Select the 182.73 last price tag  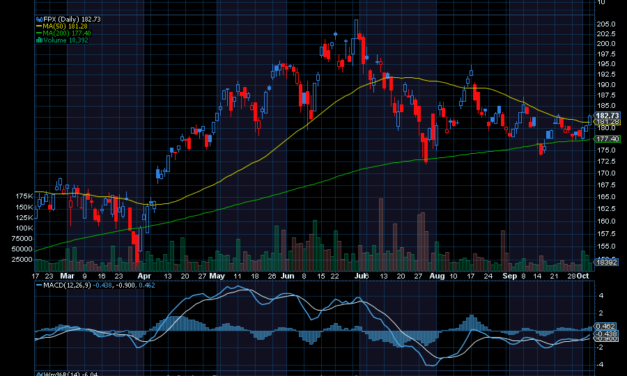[x=607, y=116]
